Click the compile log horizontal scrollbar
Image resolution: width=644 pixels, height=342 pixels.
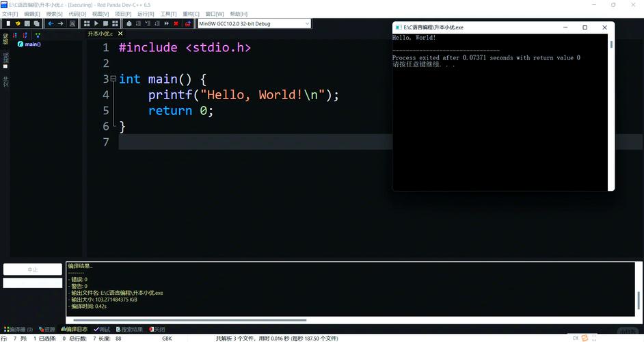(190, 320)
